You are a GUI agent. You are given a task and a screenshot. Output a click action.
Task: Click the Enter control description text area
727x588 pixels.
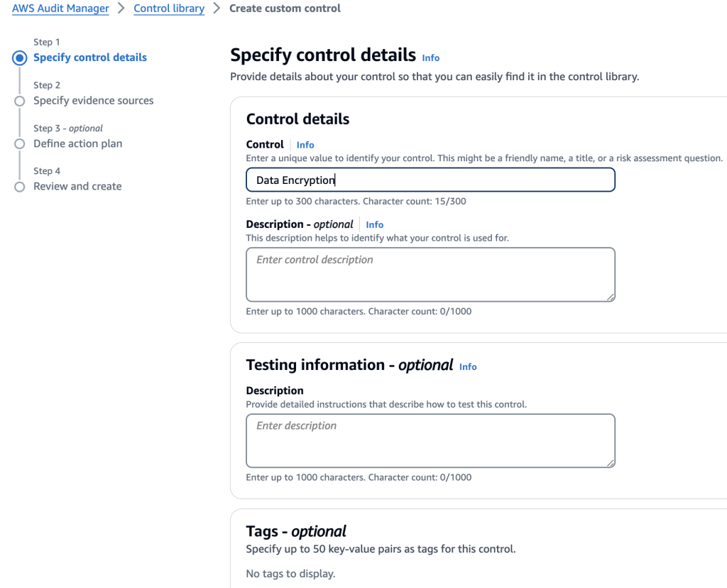pyautogui.click(x=430, y=274)
